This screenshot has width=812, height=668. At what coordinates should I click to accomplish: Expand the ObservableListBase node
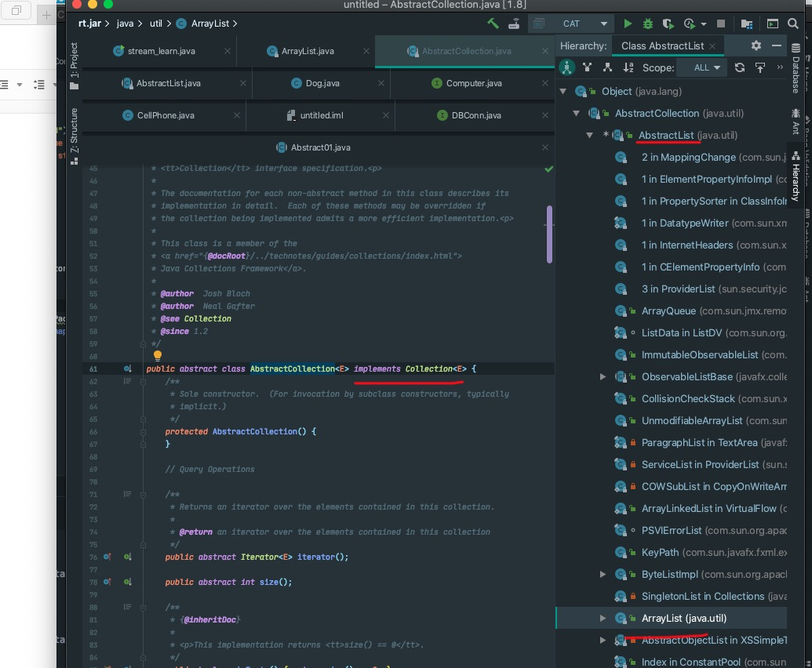(x=603, y=376)
